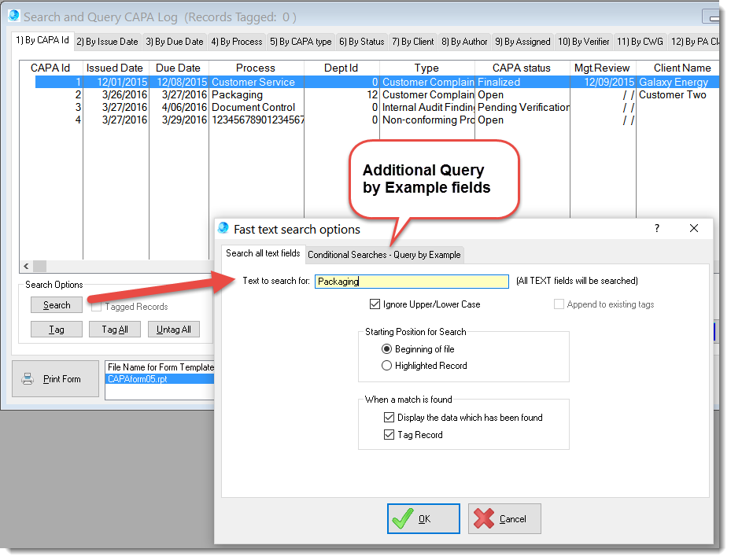Select Beginning of file radio option
The image size is (731, 560).
coord(386,349)
